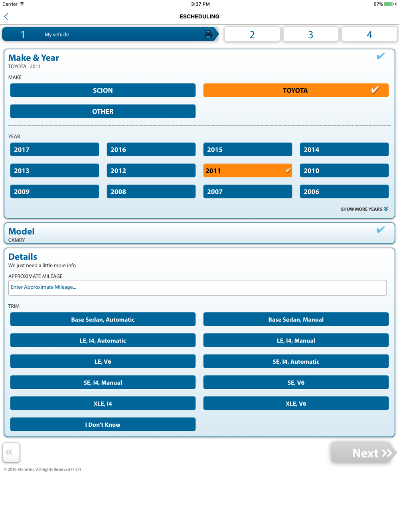Click the Make & Year section checkmark

[381, 56]
